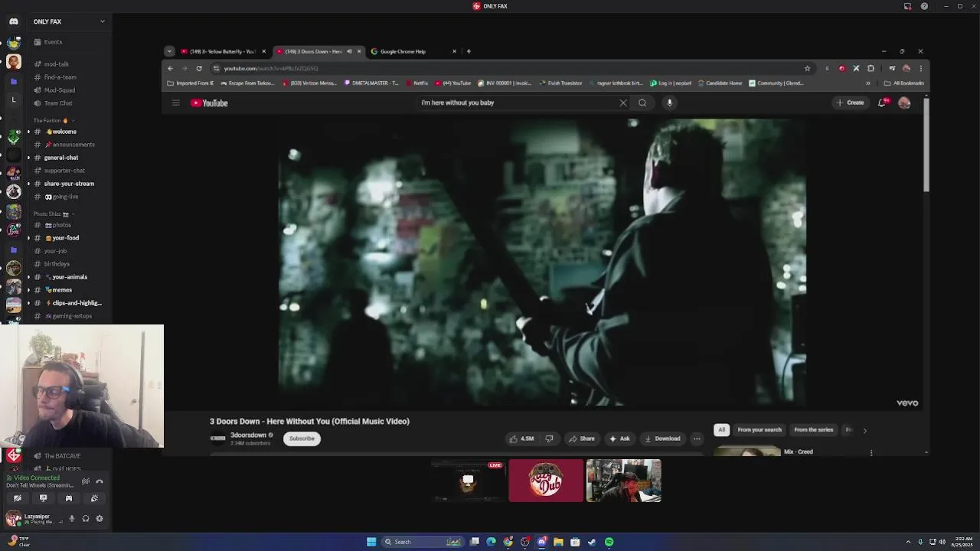Like the video with 4.5M likes
Image resolution: width=980 pixels, height=551 pixels.
point(521,439)
